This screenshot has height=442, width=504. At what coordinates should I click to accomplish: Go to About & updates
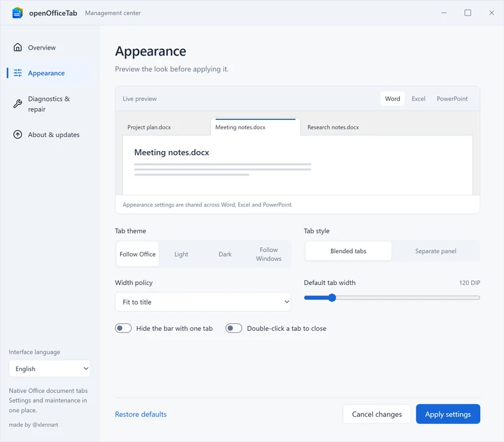click(50, 135)
